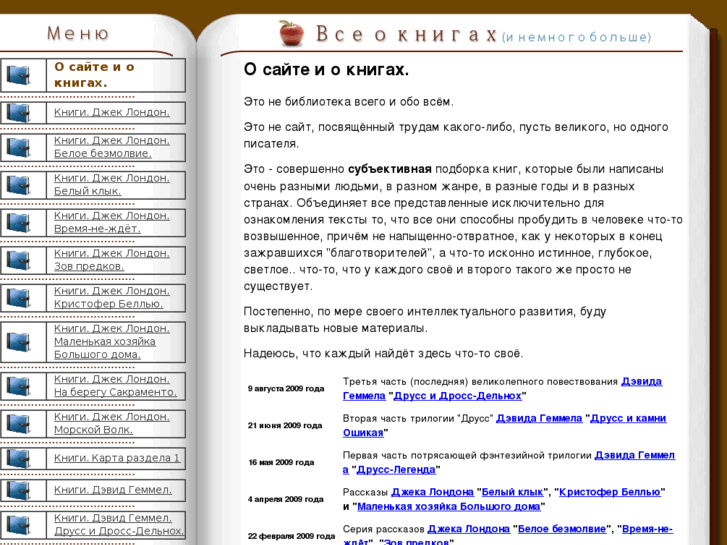The height and width of the screenshot is (545, 727).
Task: Click book icon beside 'Книги. Карта раздела 1'
Action: (19, 458)
